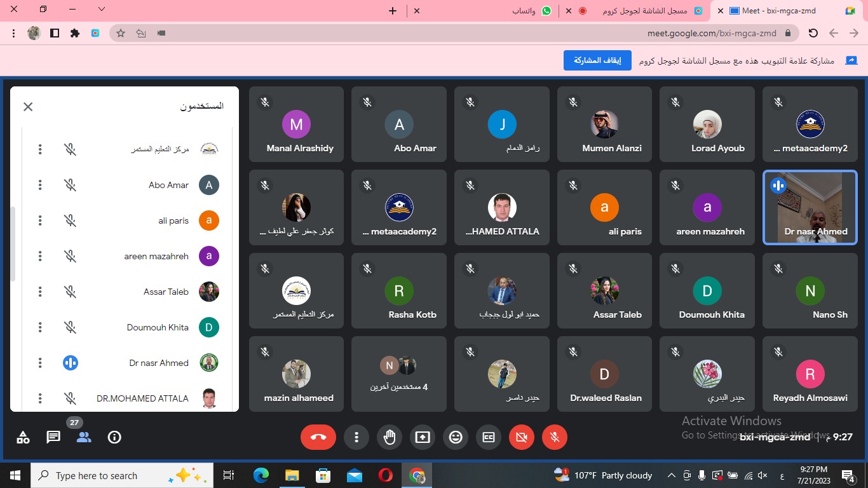Switch to the screen recorder browser tab
The height and width of the screenshot is (488, 868).
pos(642,11)
